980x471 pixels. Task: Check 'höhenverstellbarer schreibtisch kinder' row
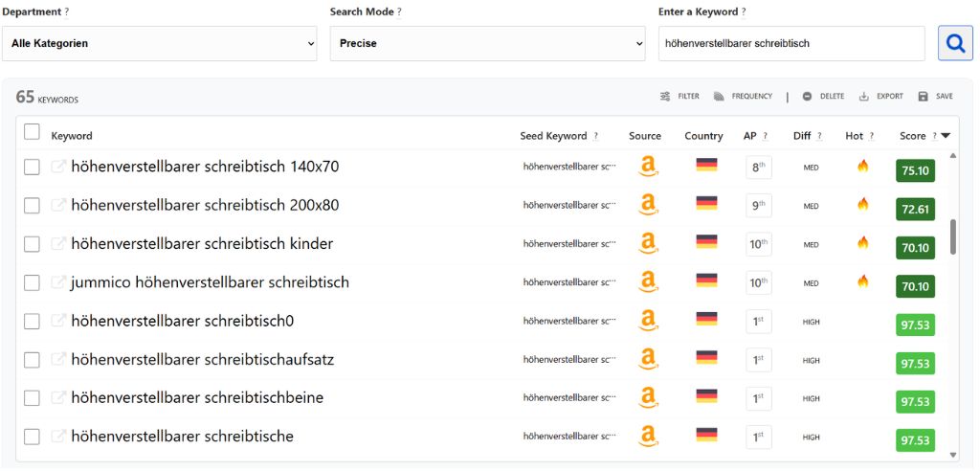(x=32, y=244)
